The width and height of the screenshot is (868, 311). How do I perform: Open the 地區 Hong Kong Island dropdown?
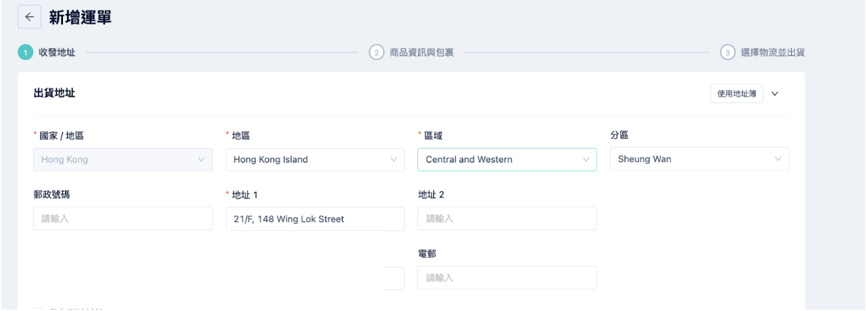point(315,160)
